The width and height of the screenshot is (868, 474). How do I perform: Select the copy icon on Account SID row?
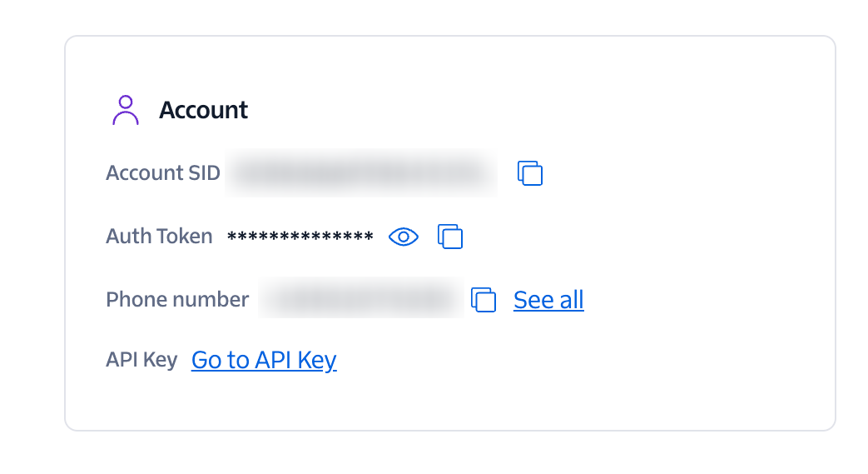click(530, 173)
